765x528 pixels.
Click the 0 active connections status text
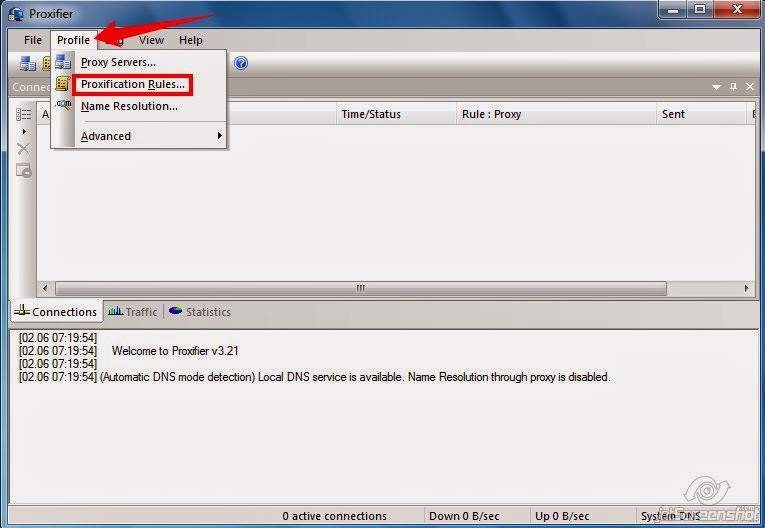[335, 516]
